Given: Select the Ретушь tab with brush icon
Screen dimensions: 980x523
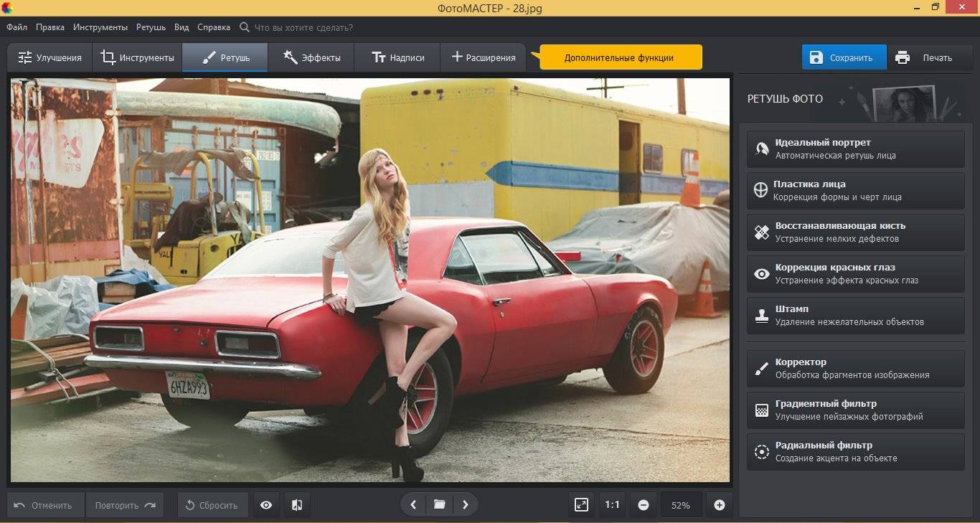Looking at the screenshot, I should click(225, 57).
